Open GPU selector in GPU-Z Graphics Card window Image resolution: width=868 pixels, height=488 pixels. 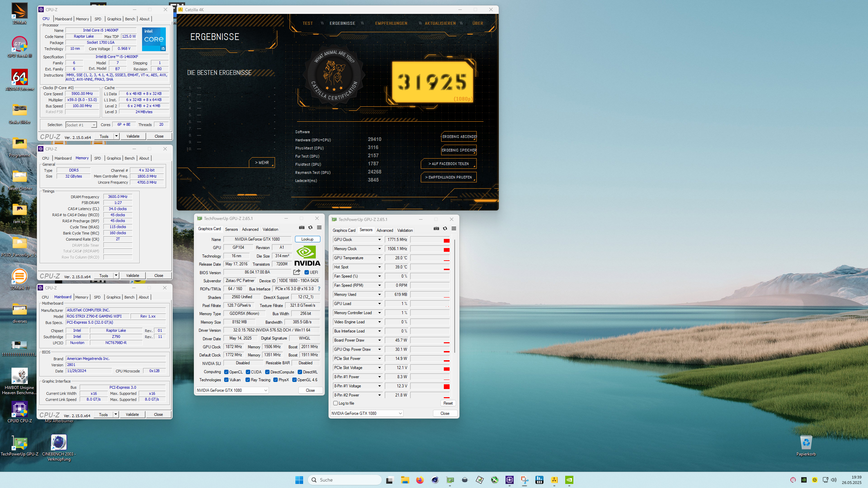pyautogui.click(x=232, y=390)
